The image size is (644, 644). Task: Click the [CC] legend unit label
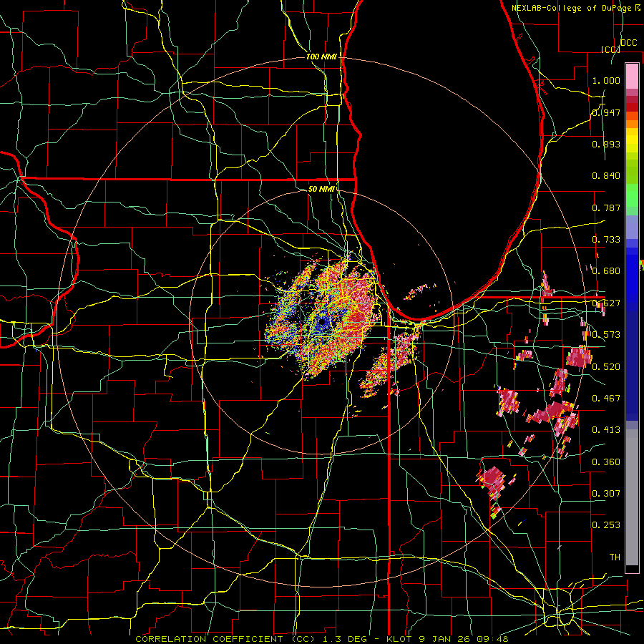pyautogui.click(x=611, y=49)
